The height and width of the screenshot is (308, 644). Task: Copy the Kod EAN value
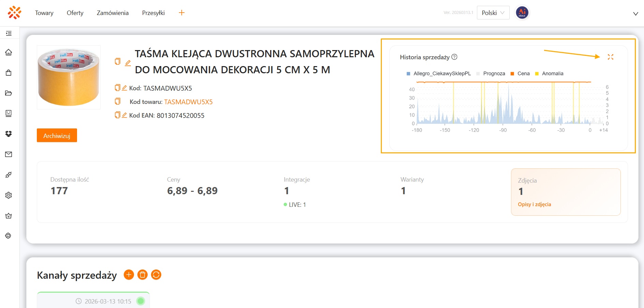[x=117, y=115]
